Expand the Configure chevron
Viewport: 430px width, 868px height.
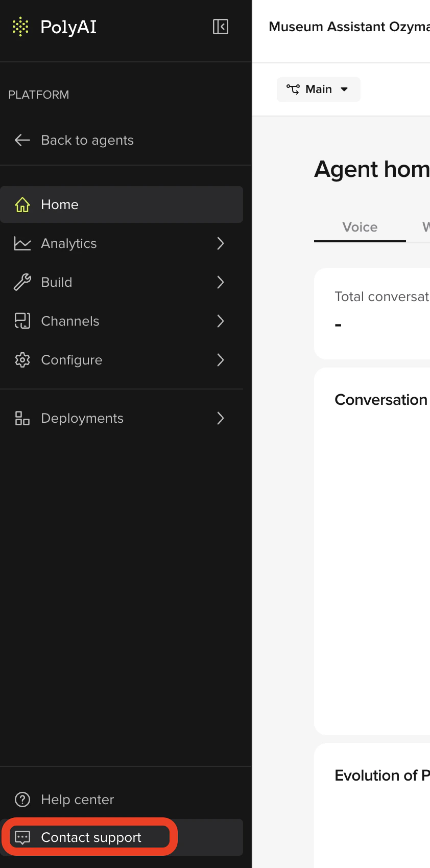(221, 360)
